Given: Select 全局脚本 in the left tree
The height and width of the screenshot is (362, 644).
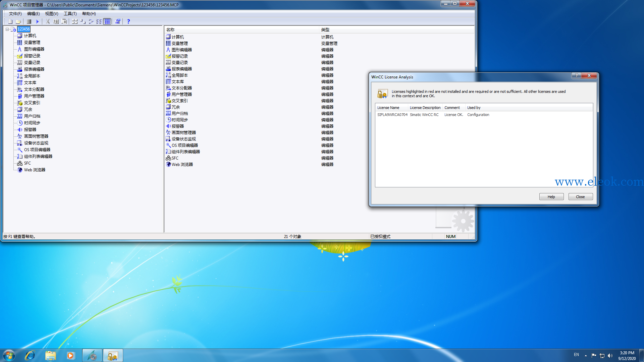Looking at the screenshot, I should point(32,76).
